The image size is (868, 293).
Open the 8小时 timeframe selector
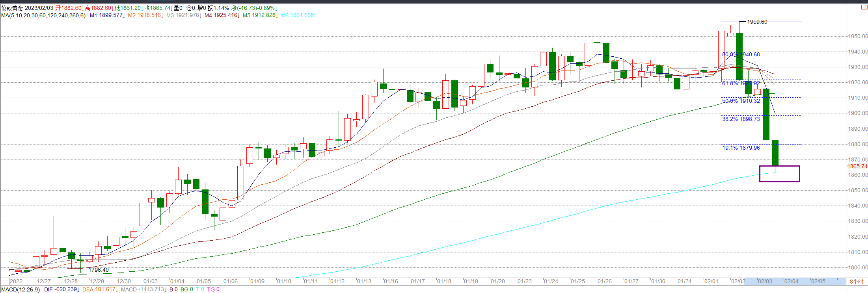[x=856, y=282]
